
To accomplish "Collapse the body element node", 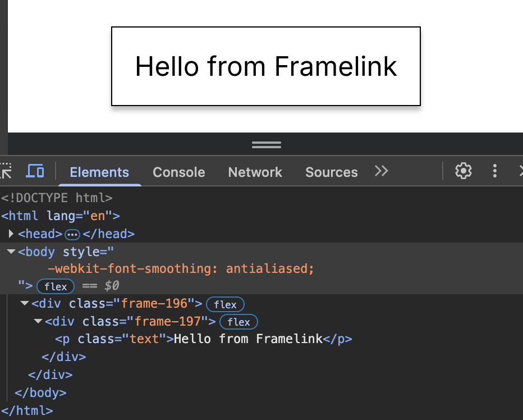I will click(11, 252).
